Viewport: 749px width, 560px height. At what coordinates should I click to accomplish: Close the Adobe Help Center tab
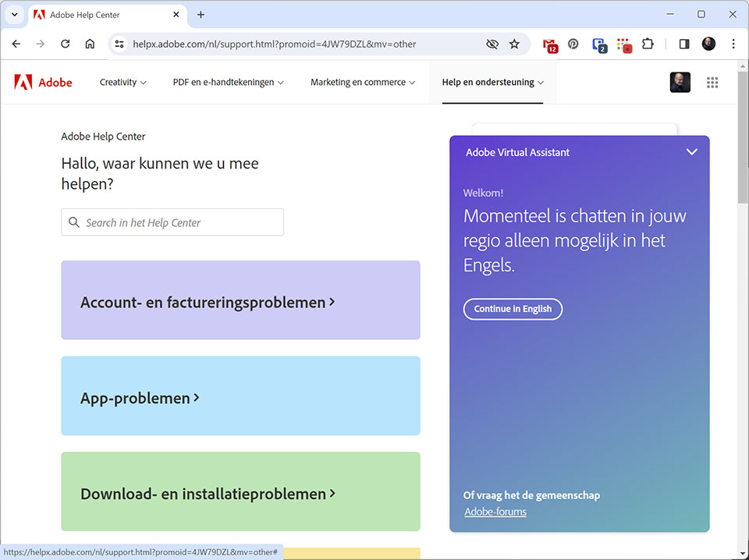coord(176,15)
